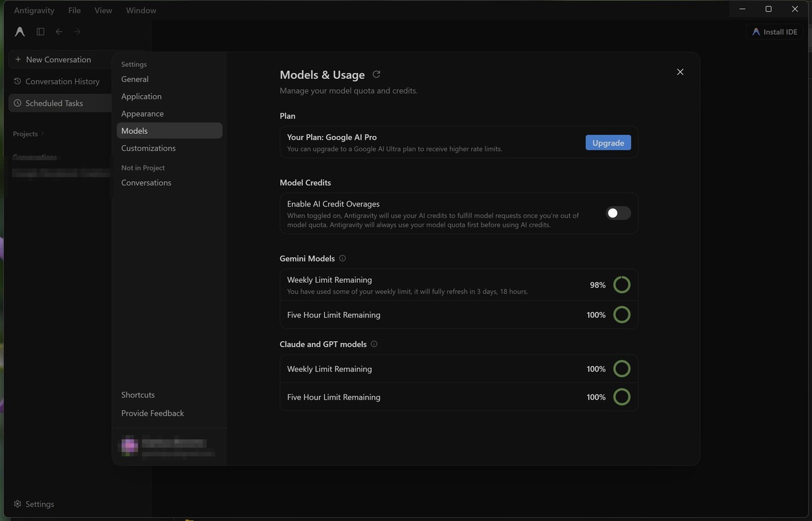This screenshot has height=521, width=812.
Task: Show info for Claude and GPT models
Action: tap(374, 344)
